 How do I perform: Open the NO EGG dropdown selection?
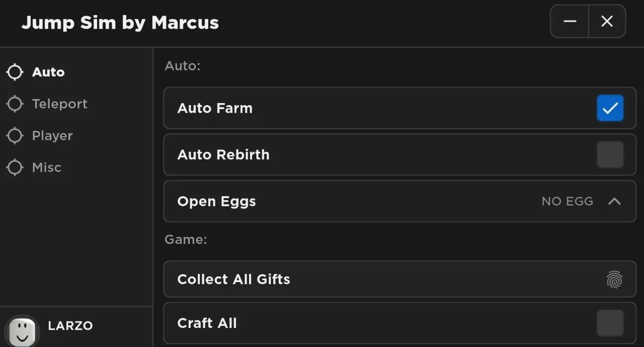pos(568,201)
